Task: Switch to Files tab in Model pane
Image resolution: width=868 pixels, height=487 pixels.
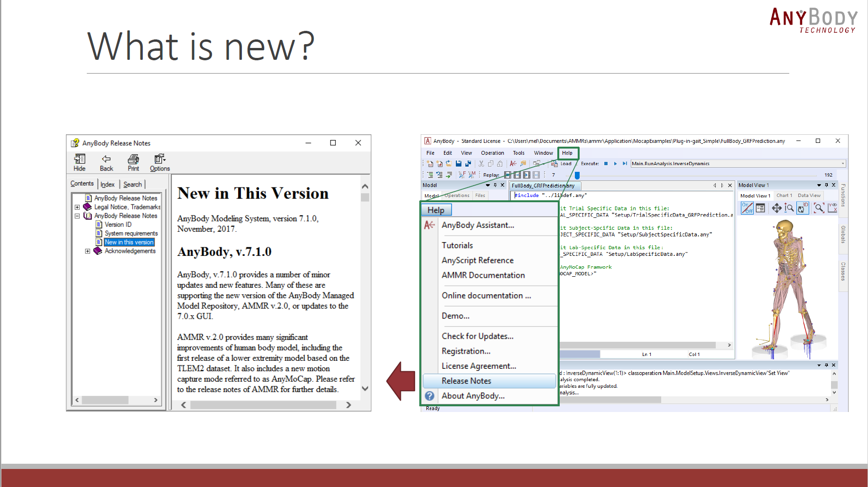Action: tap(480, 196)
